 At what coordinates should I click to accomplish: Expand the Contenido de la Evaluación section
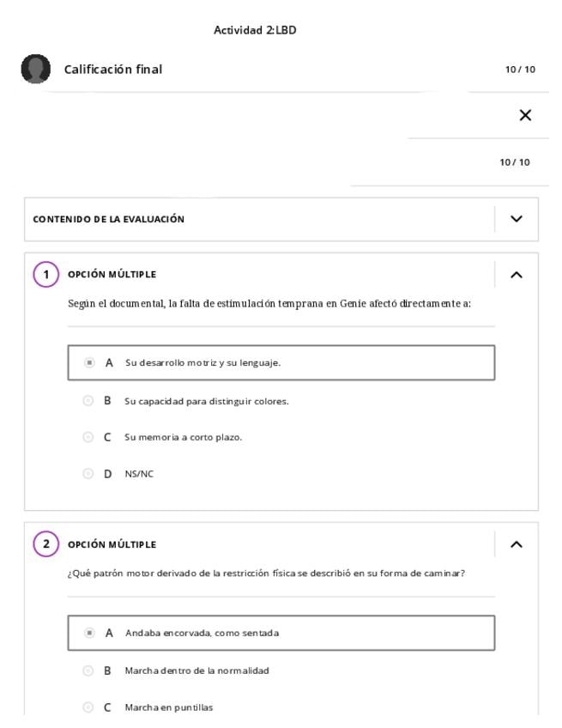pyautogui.click(x=516, y=219)
